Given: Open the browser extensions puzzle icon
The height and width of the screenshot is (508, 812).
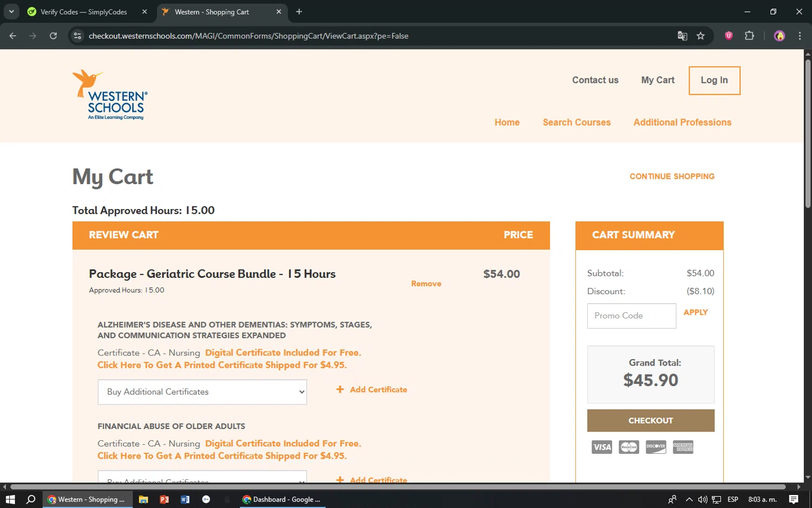Looking at the screenshot, I should pyautogui.click(x=749, y=36).
